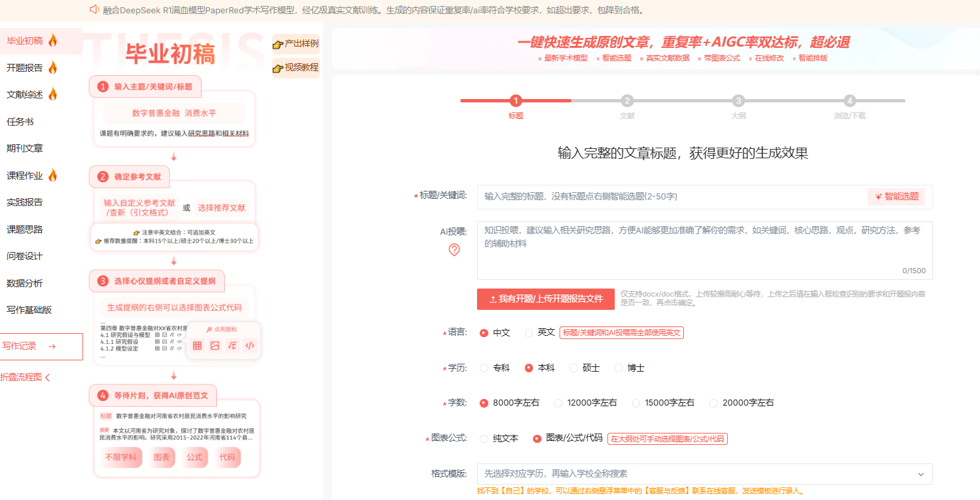
Task: Open the 格式模版 dropdown
Action: click(x=704, y=474)
